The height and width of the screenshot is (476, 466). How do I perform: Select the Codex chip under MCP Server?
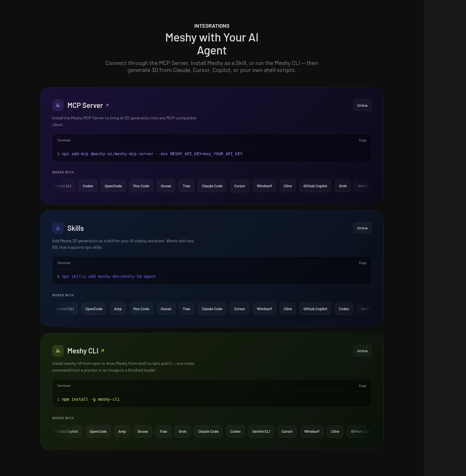88,186
